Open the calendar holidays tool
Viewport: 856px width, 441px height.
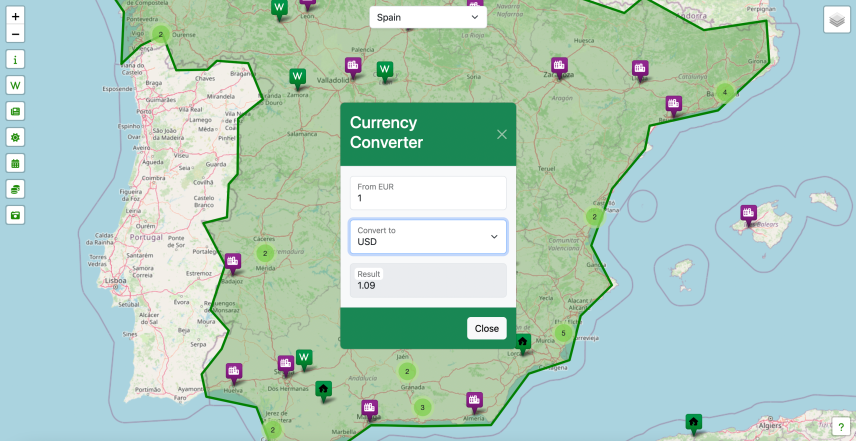[15, 163]
